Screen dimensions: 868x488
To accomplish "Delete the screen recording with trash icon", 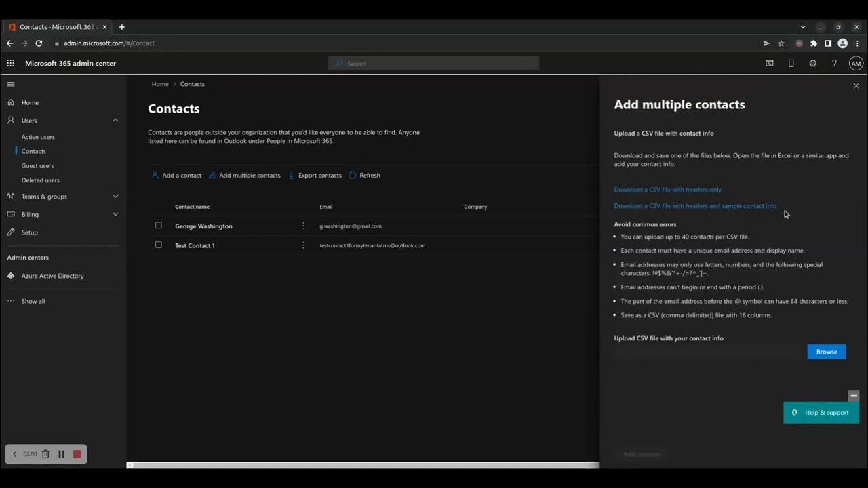I will tap(45, 454).
